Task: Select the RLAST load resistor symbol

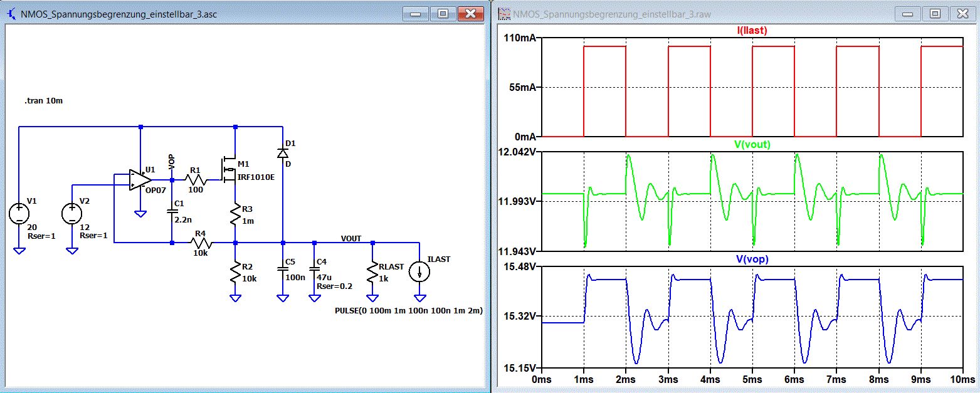Action: coord(373,272)
